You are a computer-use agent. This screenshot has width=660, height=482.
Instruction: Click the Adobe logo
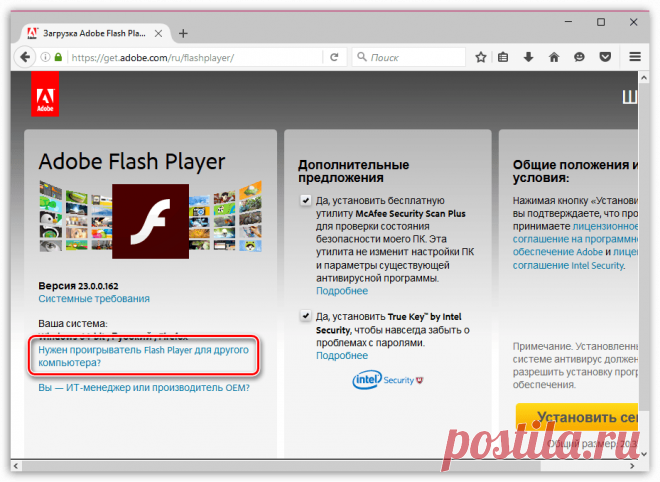pos(45,94)
